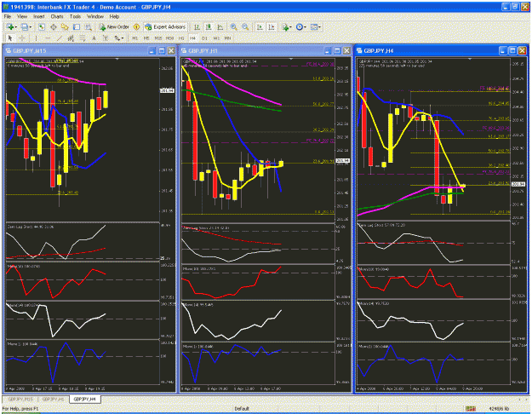
Task: Select the Fibonacci retracement tool
Action: point(83,38)
